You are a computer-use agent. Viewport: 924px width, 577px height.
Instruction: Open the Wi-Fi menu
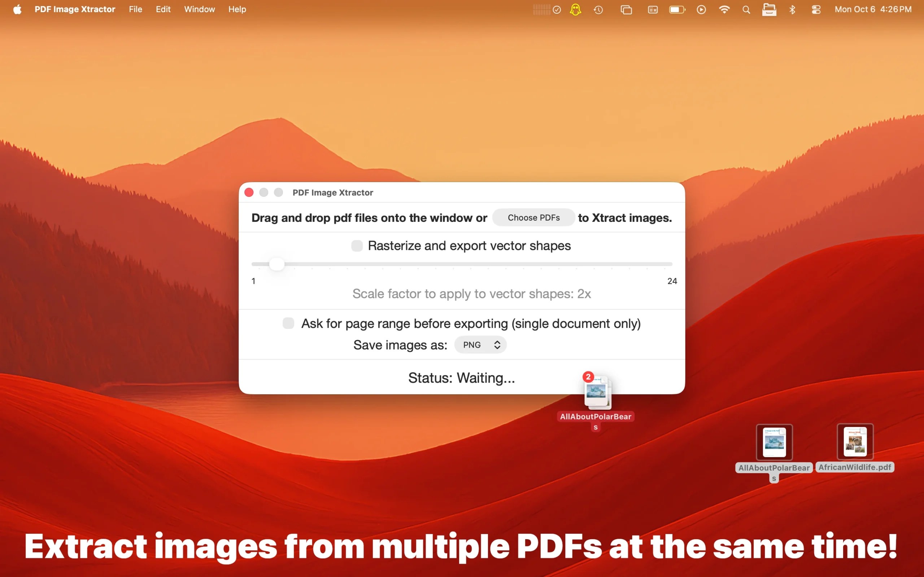point(724,9)
